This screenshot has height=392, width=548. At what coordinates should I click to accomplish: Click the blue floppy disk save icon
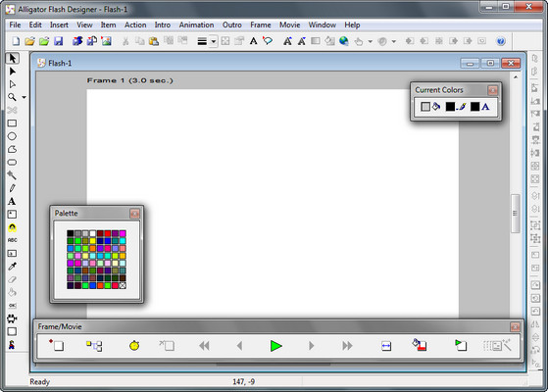click(59, 41)
